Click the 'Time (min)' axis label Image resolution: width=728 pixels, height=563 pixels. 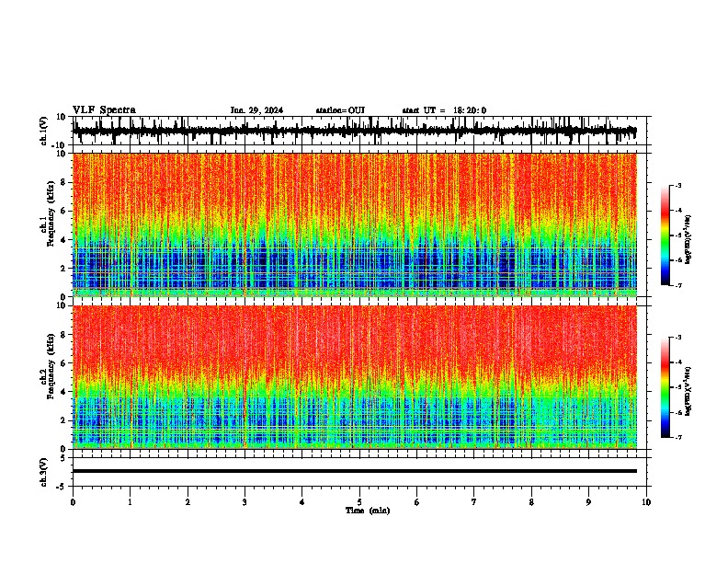coord(368,511)
